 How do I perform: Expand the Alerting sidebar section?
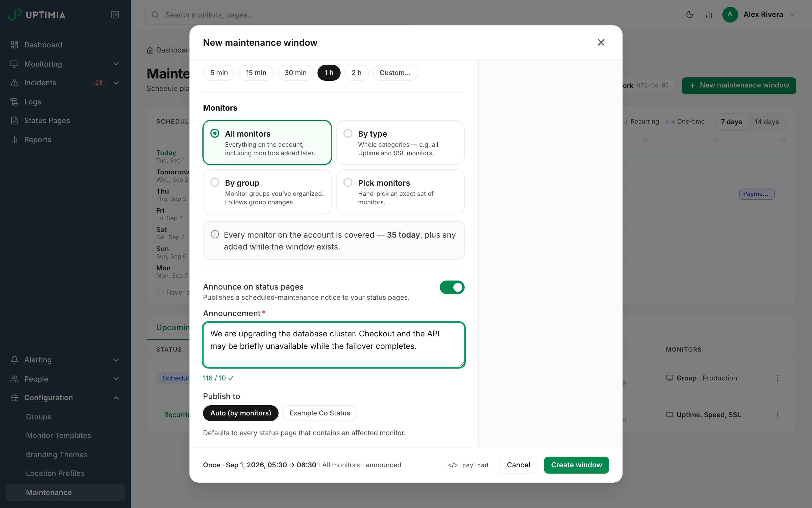point(116,360)
